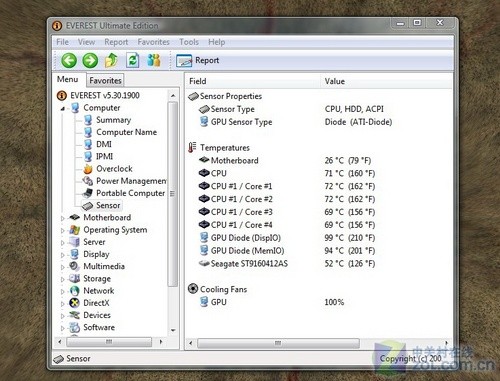Expand the Network tree node
The image size is (500, 381).
[63, 292]
